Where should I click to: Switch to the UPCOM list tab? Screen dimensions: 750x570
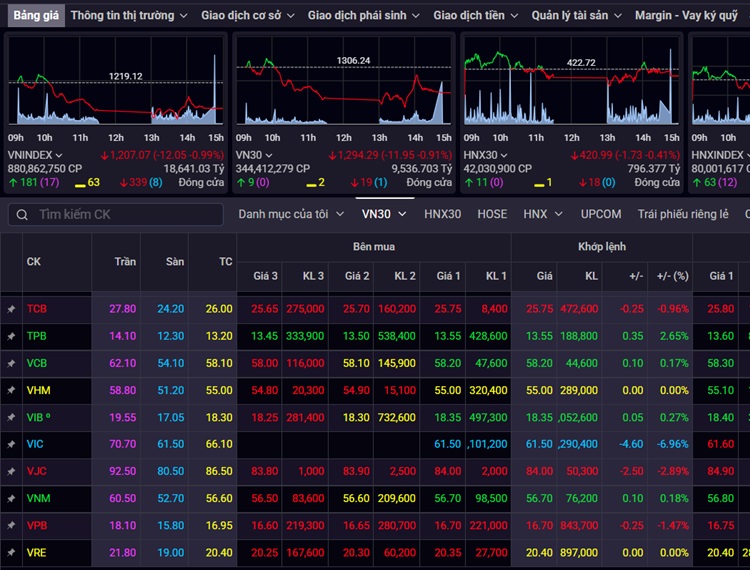click(601, 214)
